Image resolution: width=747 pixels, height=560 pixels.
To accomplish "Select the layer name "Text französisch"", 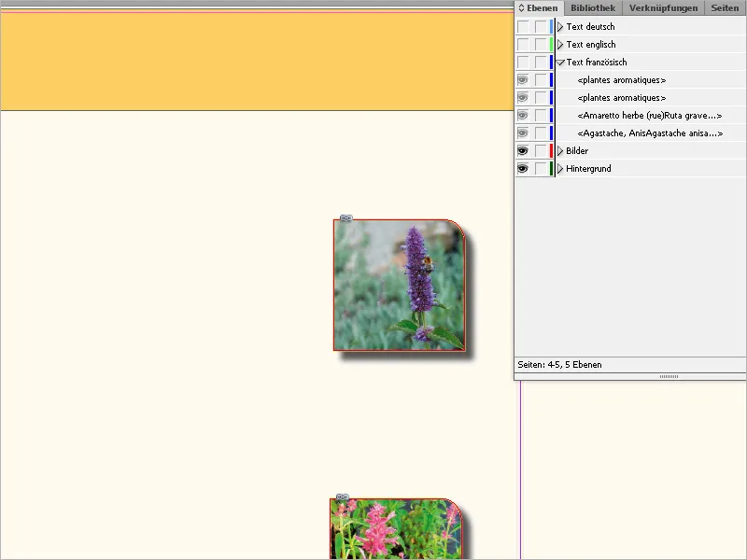I will click(x=597, y=62).
